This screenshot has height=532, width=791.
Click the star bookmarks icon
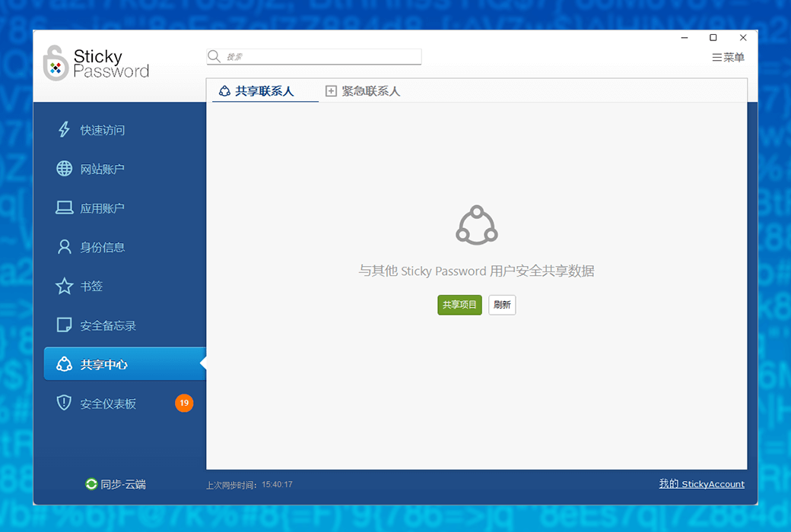tap(64, 286)
